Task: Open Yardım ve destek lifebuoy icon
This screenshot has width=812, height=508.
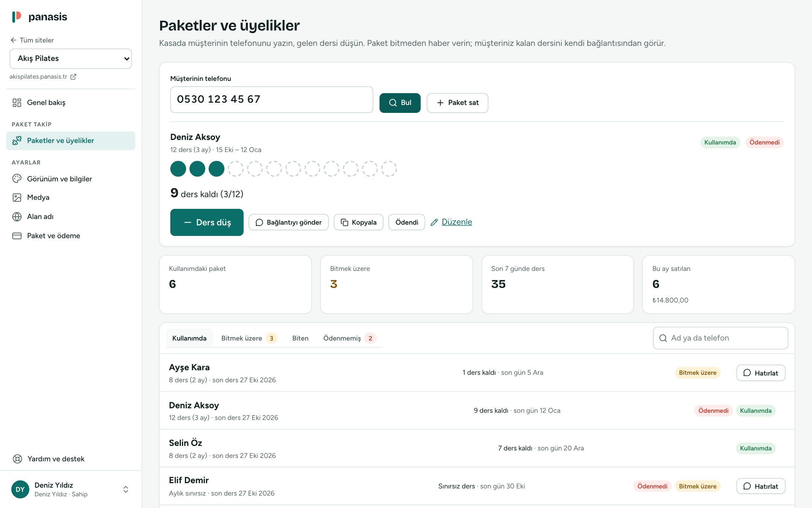Action: (17, 459)
